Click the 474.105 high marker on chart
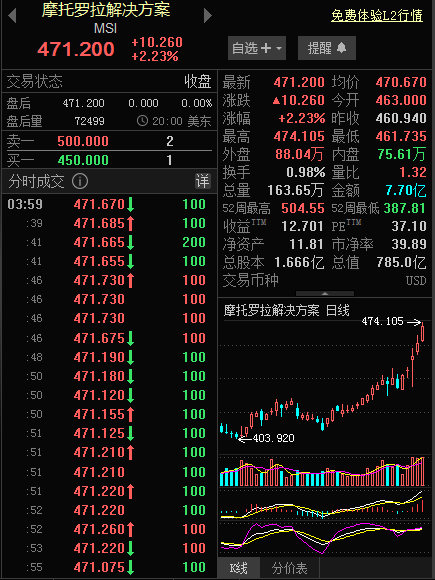 tap(382, 321)
